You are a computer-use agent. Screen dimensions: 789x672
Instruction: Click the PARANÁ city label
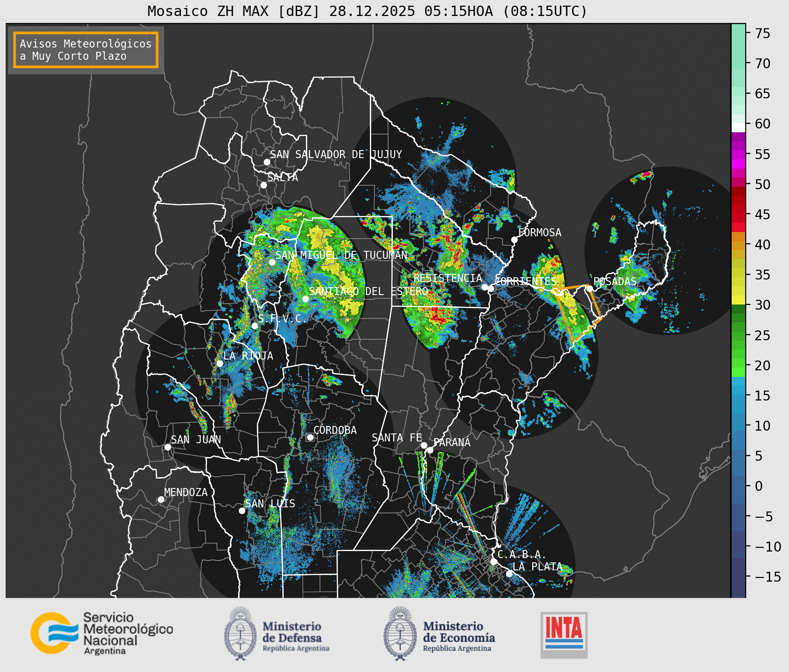pos(452,442)
